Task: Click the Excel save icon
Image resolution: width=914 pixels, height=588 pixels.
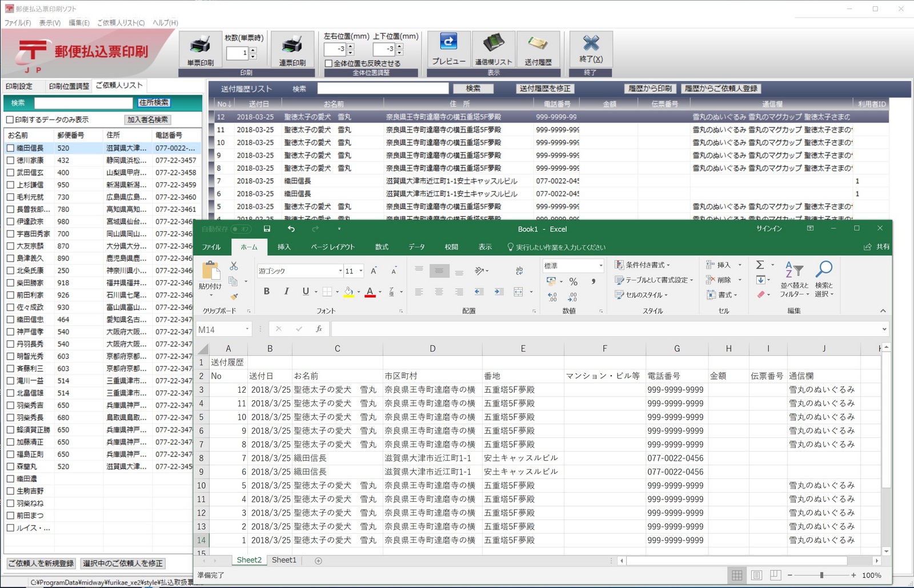Action: point(267,229)
